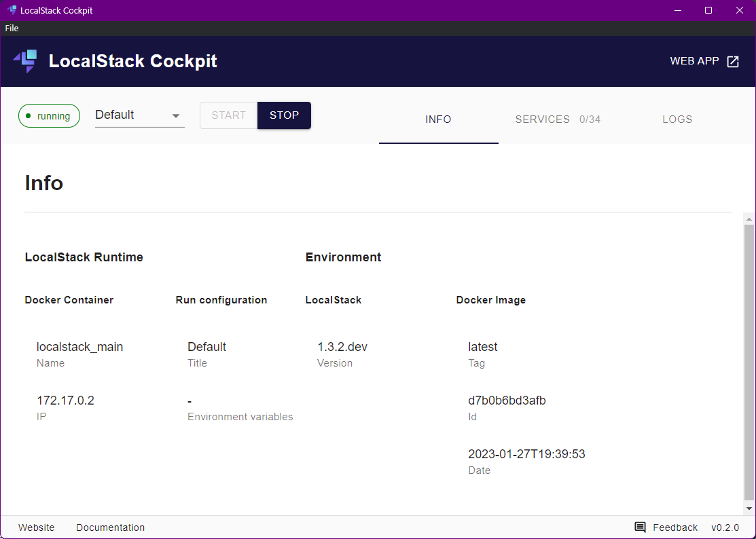Select the IP address 172.17.0.2
This screenshot has width=756, height=539.
(x=65, y=401)
